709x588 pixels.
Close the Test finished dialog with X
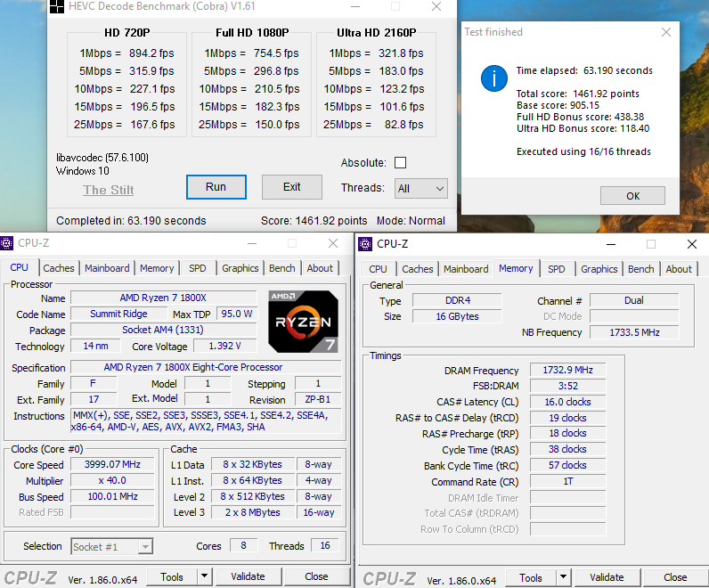(666, 32)
